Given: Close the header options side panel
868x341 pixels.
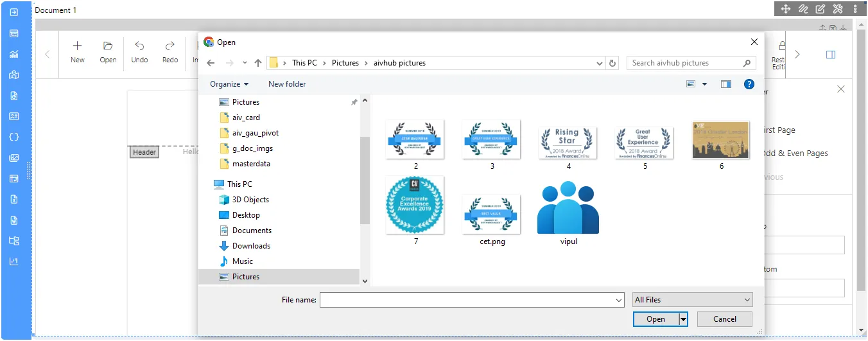Looking at the screenshot, I should (841, 89).
